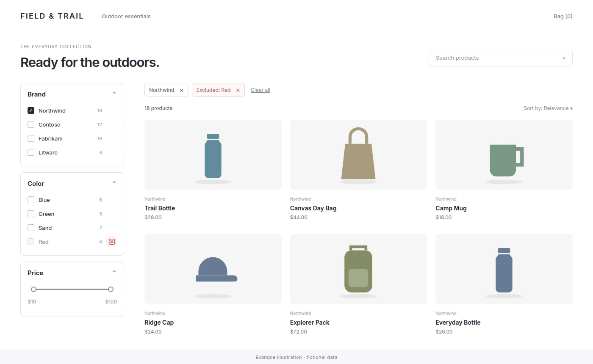
Task: Open the Trail Bottle product image
Action: (x=213, y=154)
